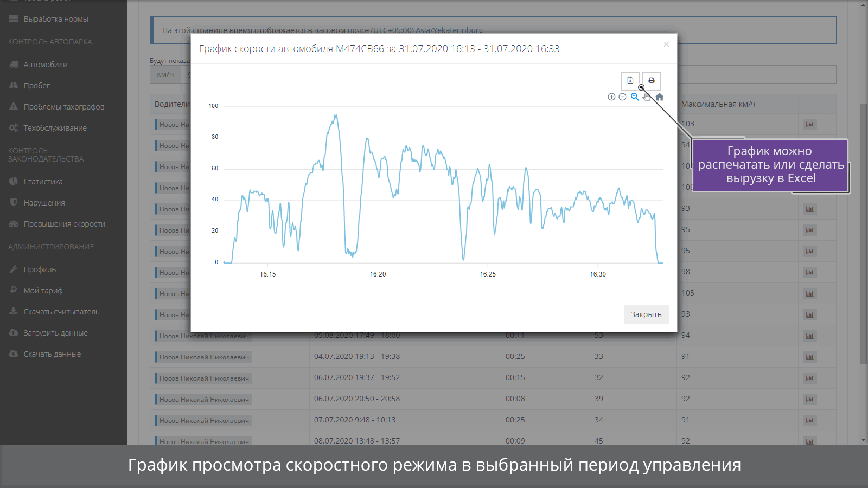This screenshot has height=488, width=868.
Task: Open graph for 06.07.2020 19:37 row
Action: pyautogui.click(x=809, y=378)
